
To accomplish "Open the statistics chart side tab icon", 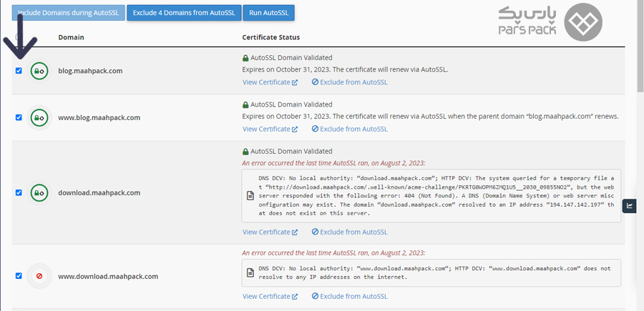I will [x=630, y=206].
